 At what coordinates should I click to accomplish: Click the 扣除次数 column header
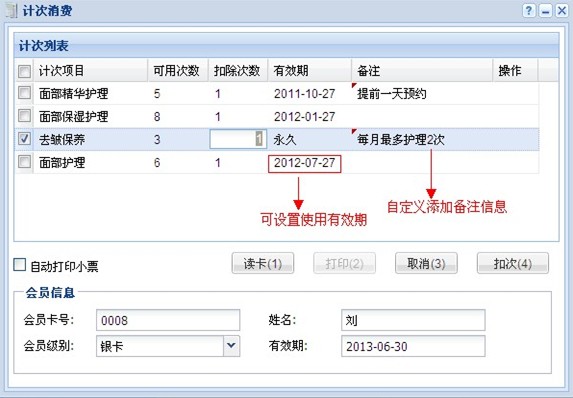click(x=237, y=71)
